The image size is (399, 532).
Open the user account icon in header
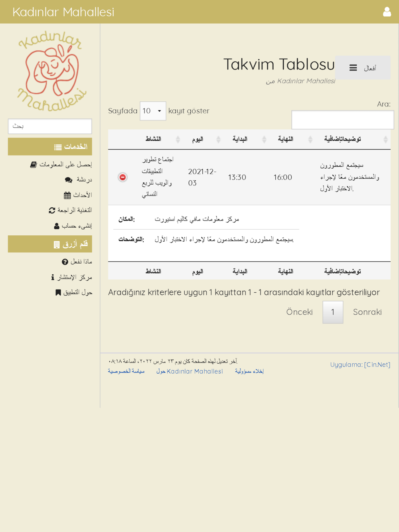(x=387, y=12)
